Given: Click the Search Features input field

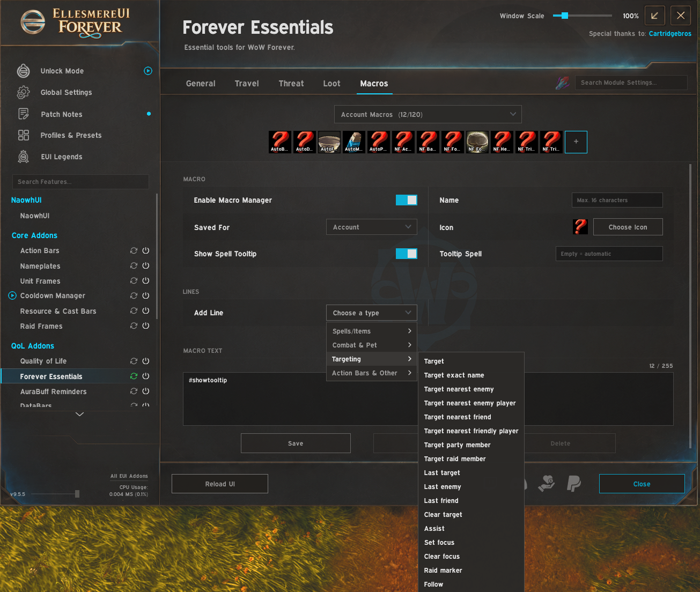Looking at the screenshot, I should coord(80,182).
